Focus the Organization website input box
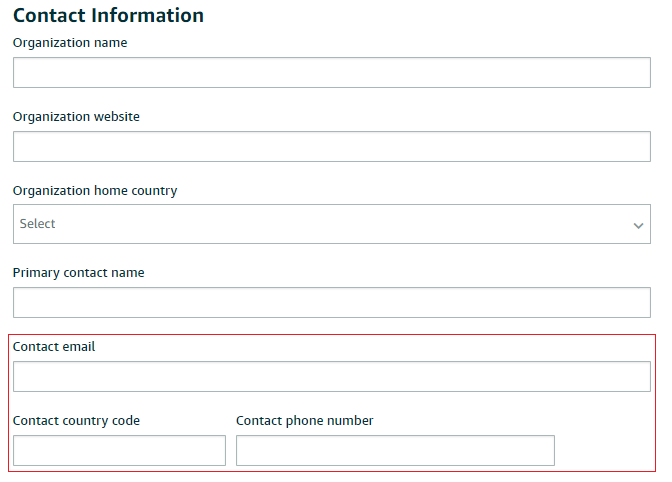Screen dimensions: 672x482 pyautogui.click(x=332, y=147)
